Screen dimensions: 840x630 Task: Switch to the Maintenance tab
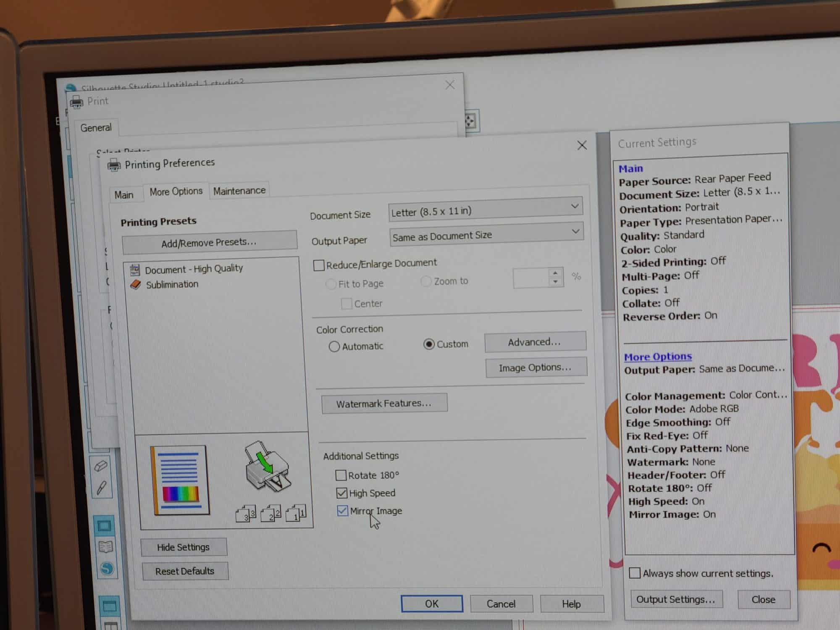click(239, 191)
